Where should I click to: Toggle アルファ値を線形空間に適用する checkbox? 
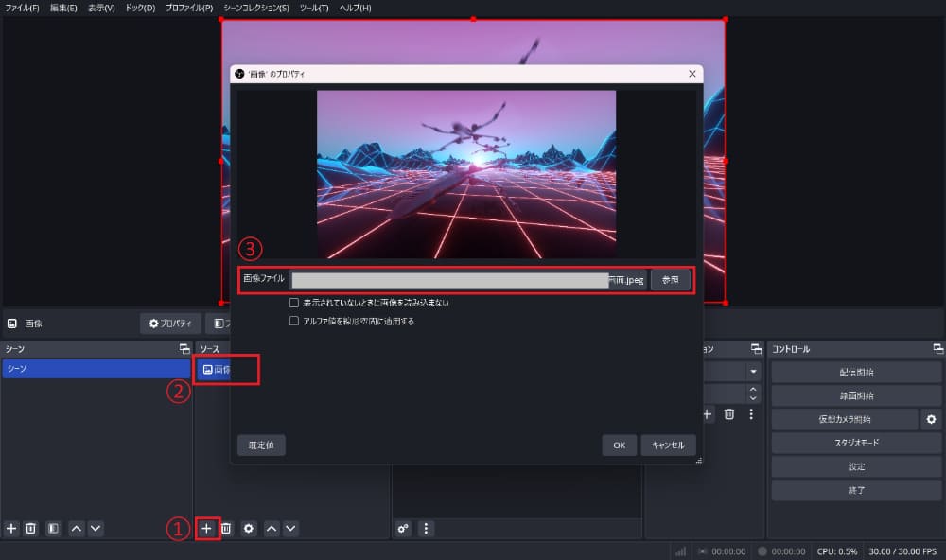pyautogui.click(x=294, y=321)
